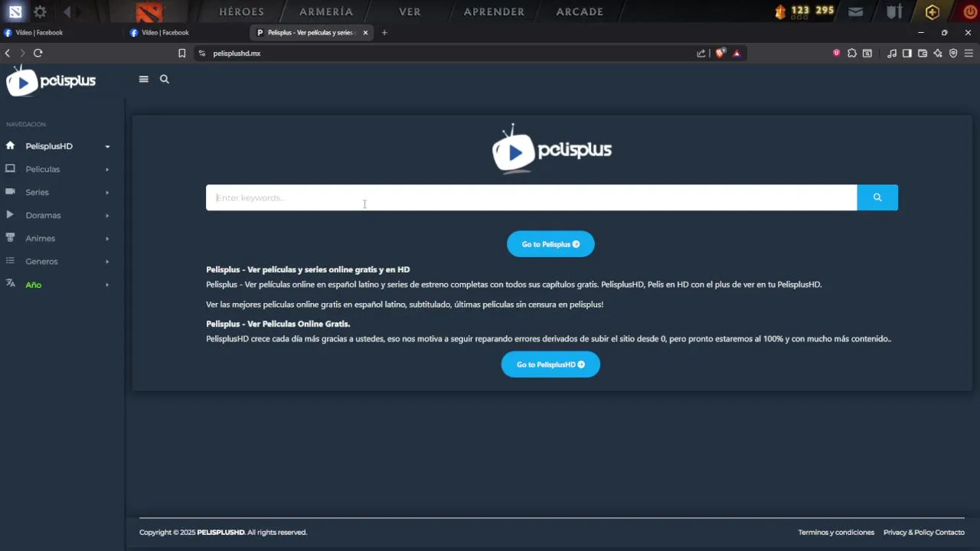Image resolution: width=980 pixels, height=551 pixels.
Task: Open the Dota 2 settings gear
Action: tap(40, 11)
